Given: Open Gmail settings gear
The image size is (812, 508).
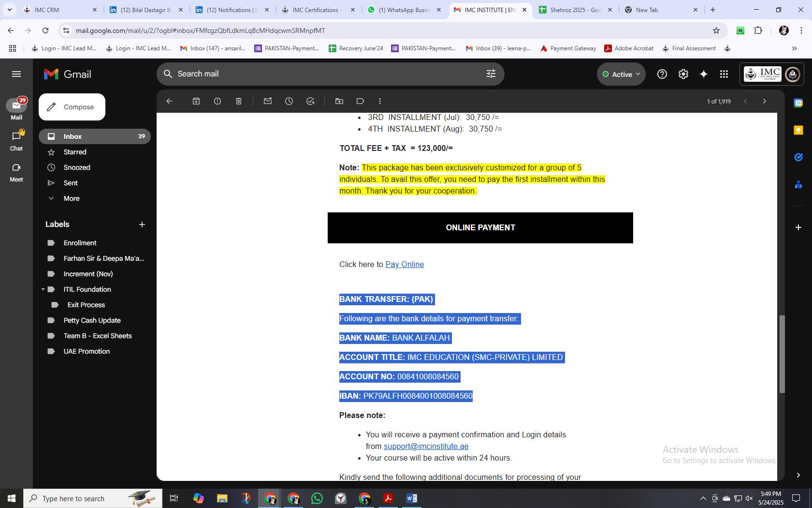Looking at the screenshot, I should (683, 74).
